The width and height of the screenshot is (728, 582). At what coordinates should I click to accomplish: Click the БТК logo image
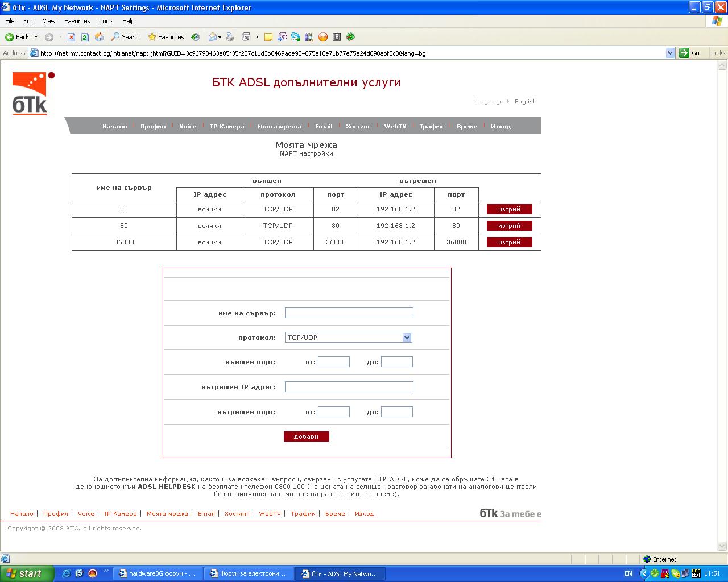coord(33,93)
